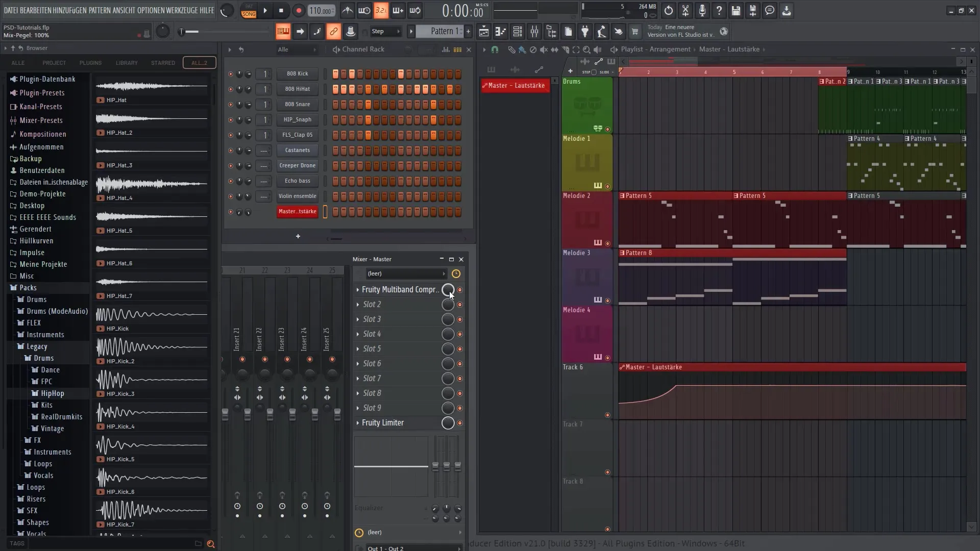Select the playlist zoom magnifier tool
The height and width of the screenshot is (551, 980).
[x=586, y=49]
